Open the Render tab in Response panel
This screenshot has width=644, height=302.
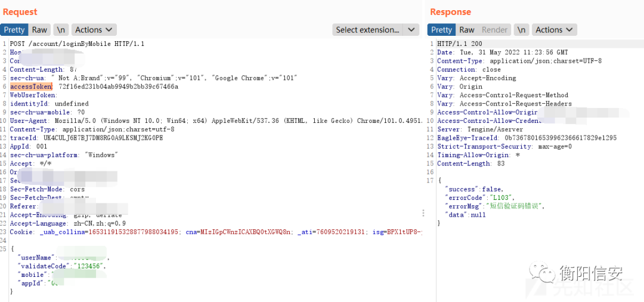tap(494, 30)
